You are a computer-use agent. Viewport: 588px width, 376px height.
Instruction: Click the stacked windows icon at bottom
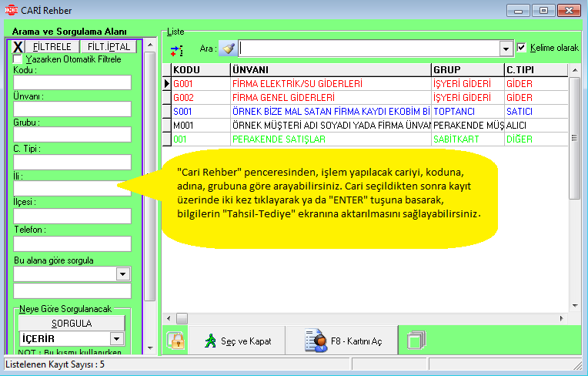pyautogui.click(x=416, y=341)
